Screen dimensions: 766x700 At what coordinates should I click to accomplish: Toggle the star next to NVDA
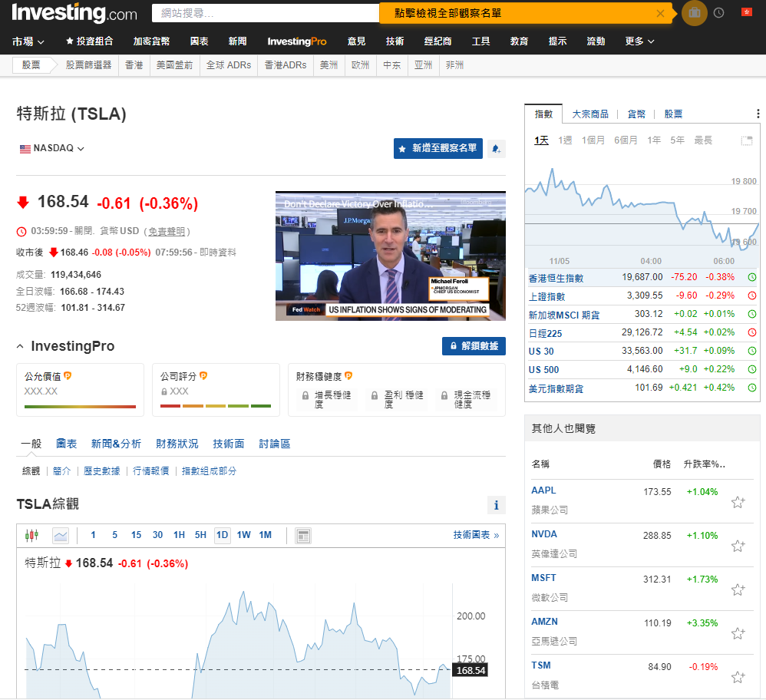tap(738, 546)
